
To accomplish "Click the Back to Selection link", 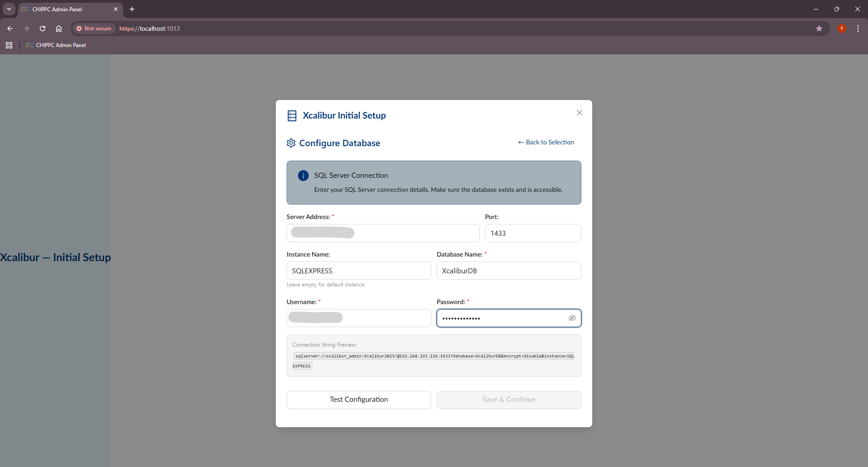I will 546,142.
